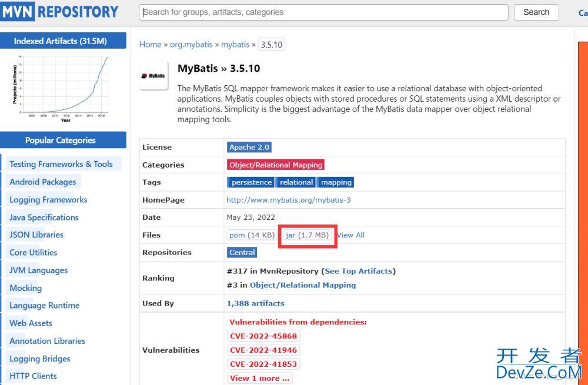
Task: Open HTTP Clients category
Action: (x=33, y=376)
